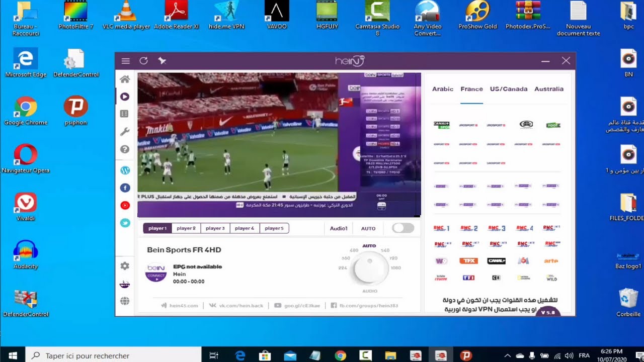644x362 pixels.
Task: Open Google Chrome from the taskbar
Action: [340, 355]
